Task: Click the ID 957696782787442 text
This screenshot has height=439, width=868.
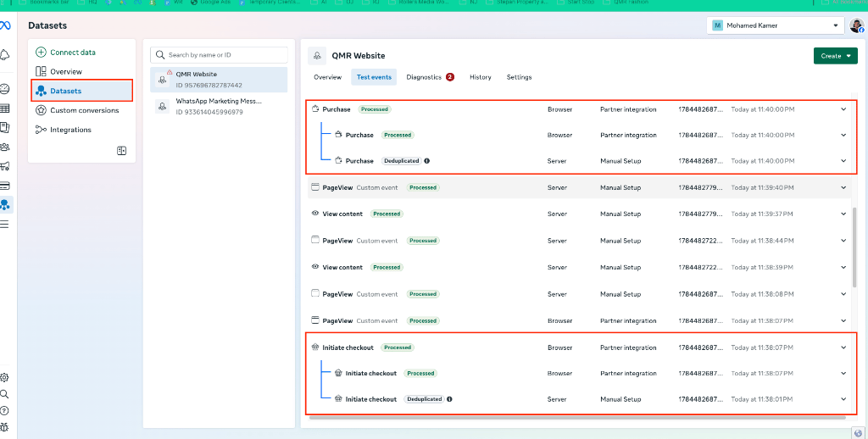Action: coord(209,86)
